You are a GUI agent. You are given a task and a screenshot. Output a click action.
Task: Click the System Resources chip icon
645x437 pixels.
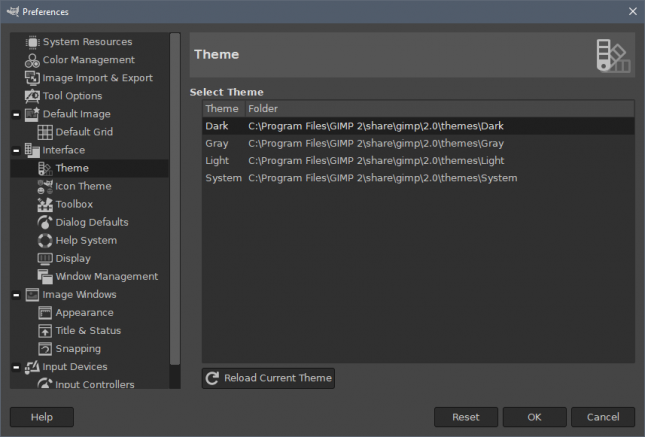click(32, 42)
